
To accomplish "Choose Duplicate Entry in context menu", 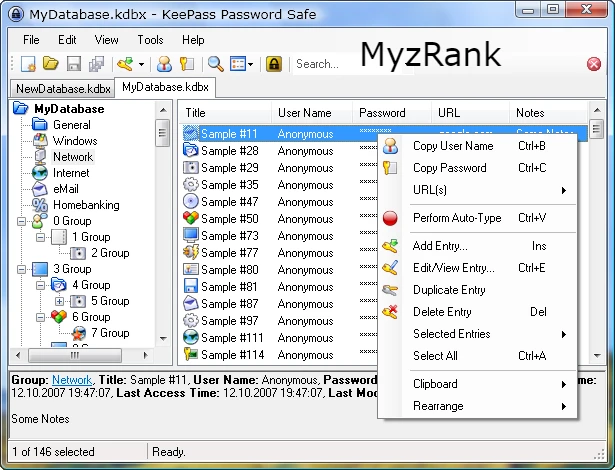I will tap(477, 290).
